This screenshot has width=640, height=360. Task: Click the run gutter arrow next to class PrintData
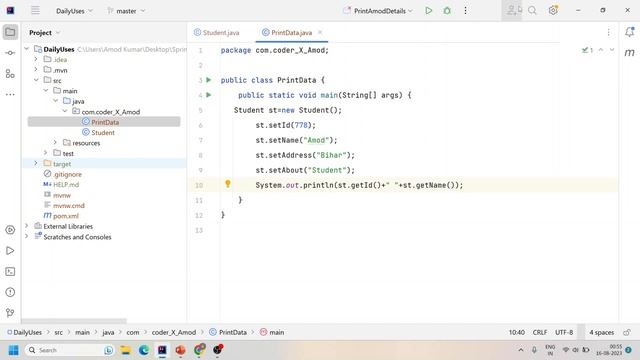pos(209,80)
